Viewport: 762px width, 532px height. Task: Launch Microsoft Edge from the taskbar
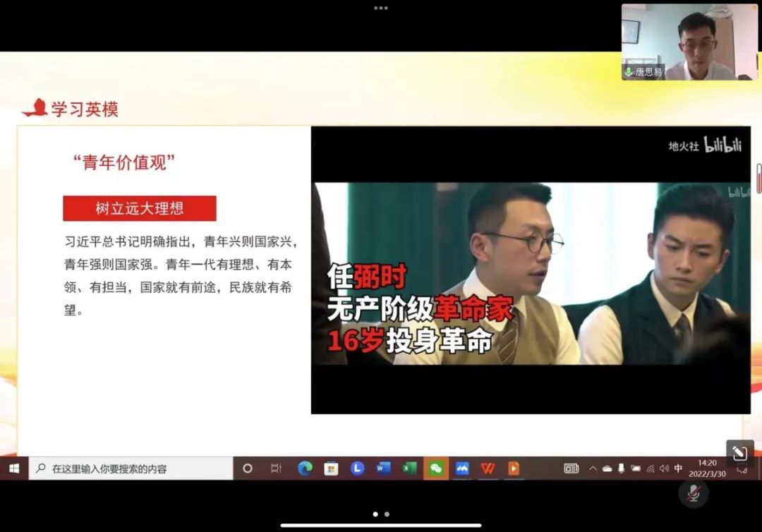[305, 468]
